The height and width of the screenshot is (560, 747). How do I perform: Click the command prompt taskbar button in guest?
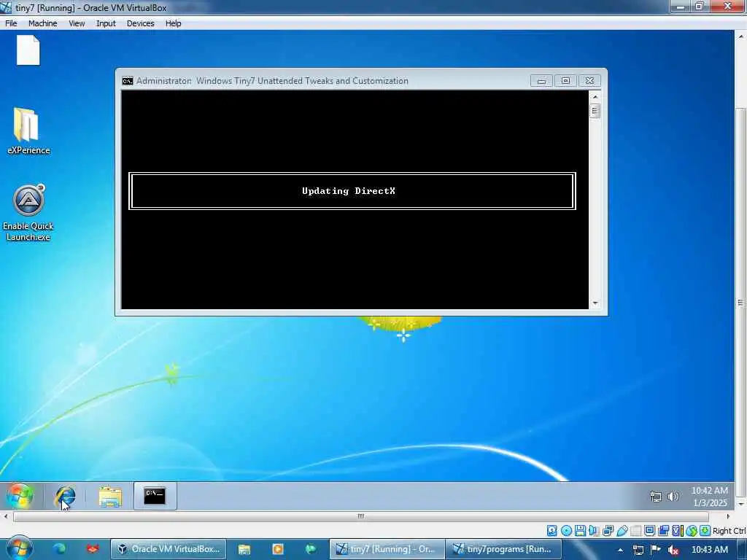point(155,496)
